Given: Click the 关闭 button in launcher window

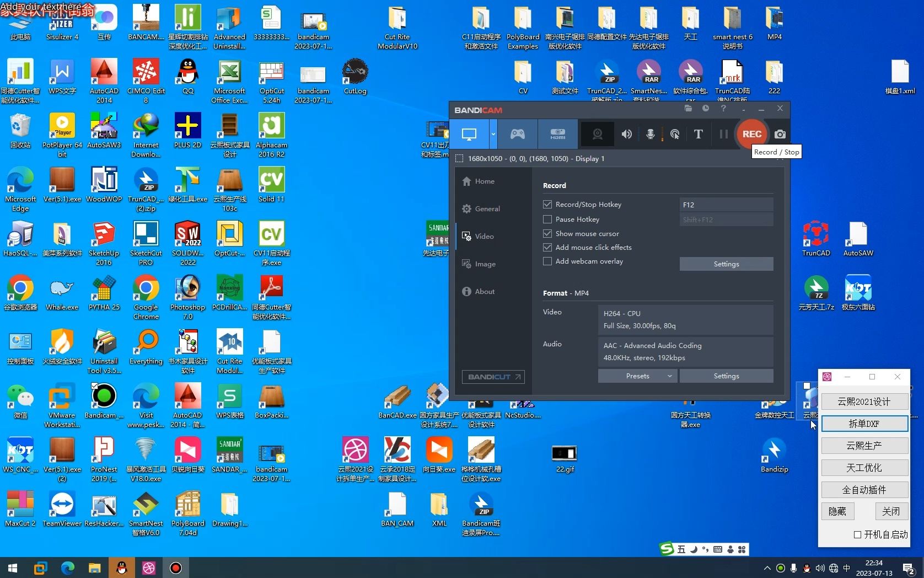Looking at the screenshot, I should pos(891,511).
